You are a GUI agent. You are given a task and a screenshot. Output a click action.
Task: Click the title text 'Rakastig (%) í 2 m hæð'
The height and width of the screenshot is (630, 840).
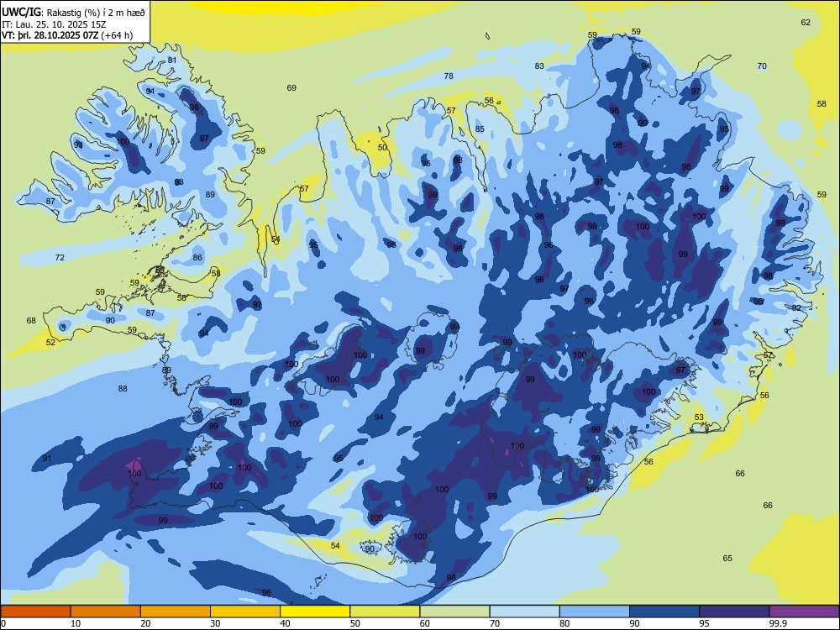(96, 12)
